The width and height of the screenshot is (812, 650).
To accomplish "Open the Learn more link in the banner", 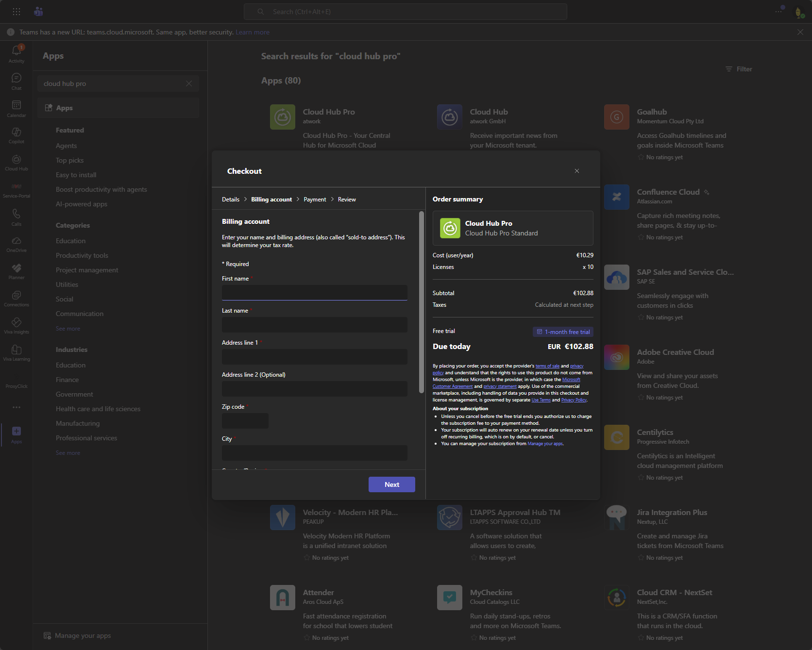I will point(253,32).
